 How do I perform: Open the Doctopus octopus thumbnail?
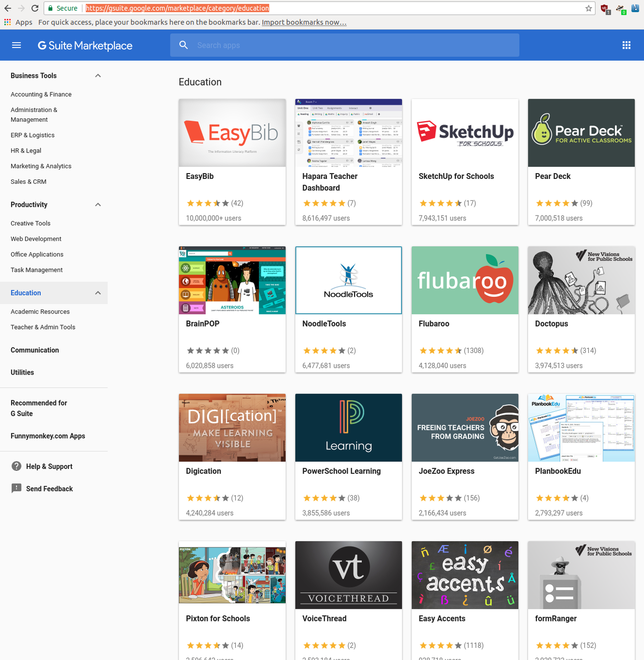coord(581,280)
